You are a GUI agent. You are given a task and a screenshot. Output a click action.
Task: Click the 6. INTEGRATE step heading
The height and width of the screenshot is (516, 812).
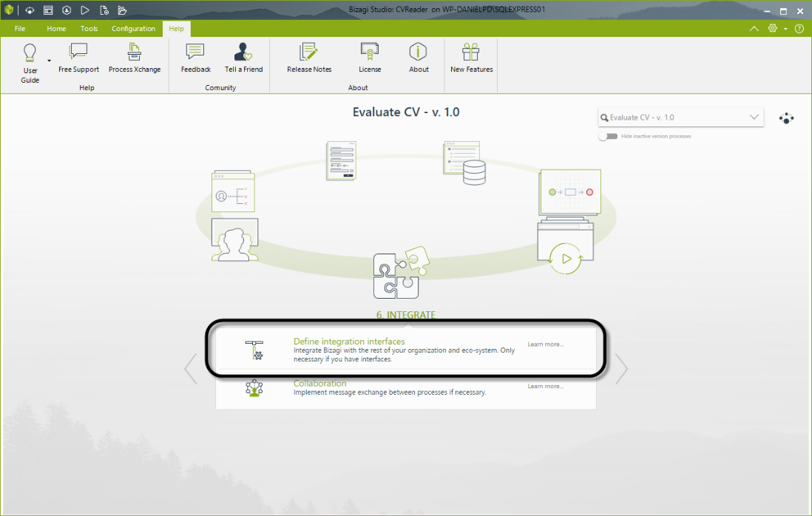click(406, 315)
